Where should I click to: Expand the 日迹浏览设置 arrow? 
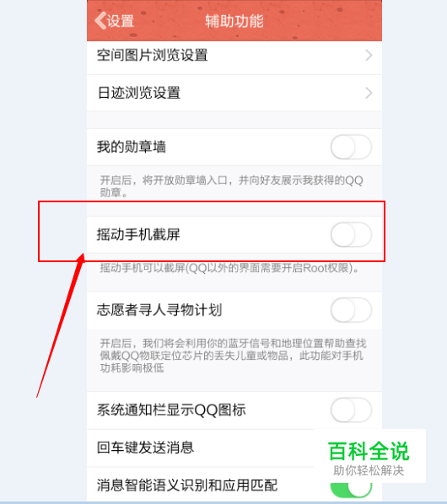369,93
